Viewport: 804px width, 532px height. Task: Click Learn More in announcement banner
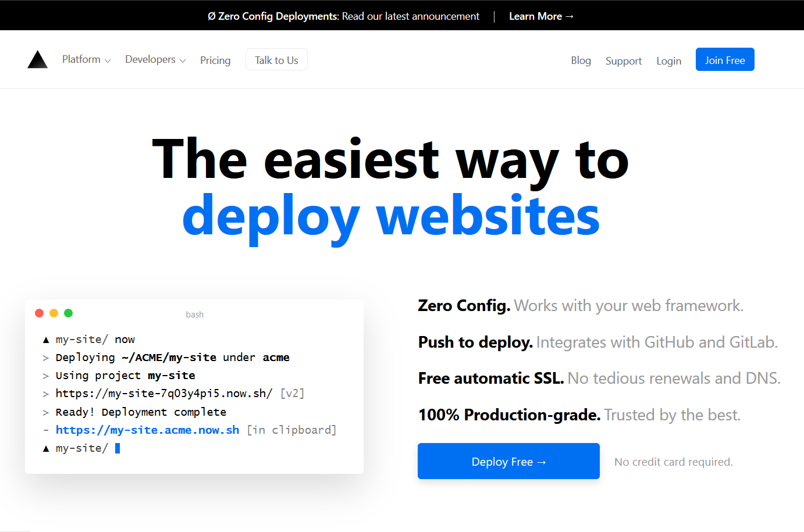[x=541, y=16]
